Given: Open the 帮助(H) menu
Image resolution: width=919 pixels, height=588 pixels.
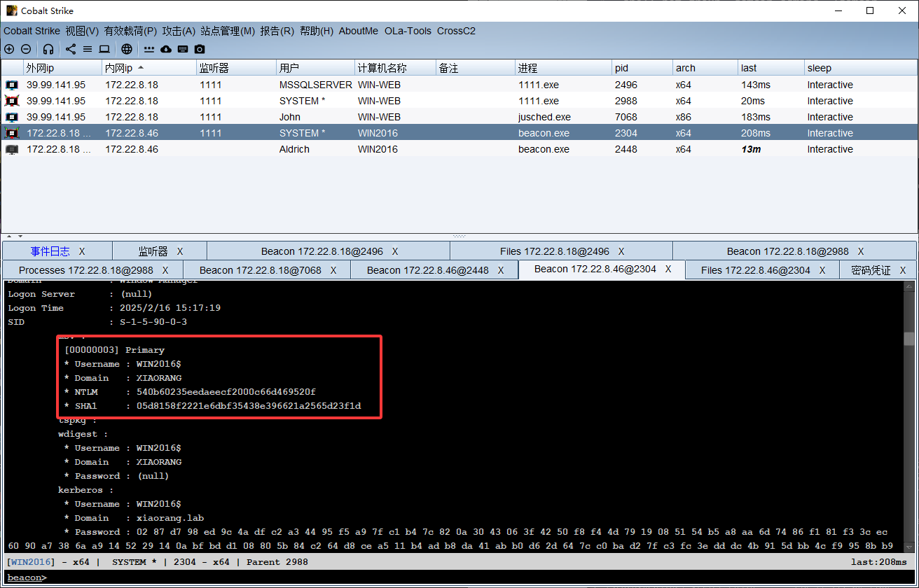Looking at the screenshot, I should tap(317, 31).
